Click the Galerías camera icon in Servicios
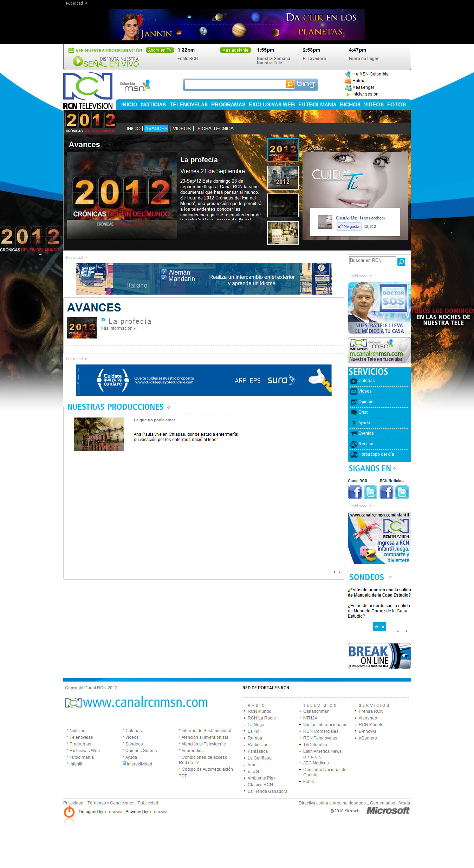This screenshot has height=868, width=474. point(354,381)
